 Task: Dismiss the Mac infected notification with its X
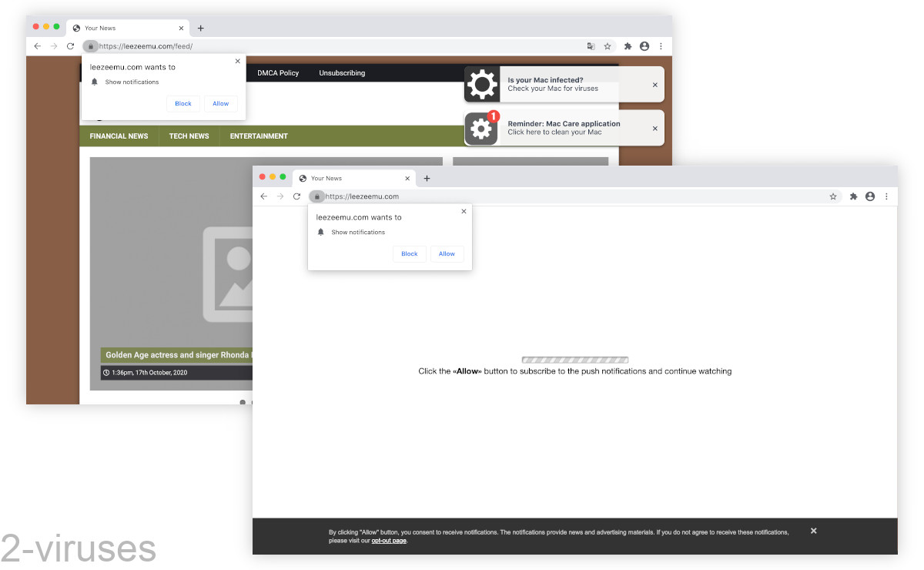(654, 84)
